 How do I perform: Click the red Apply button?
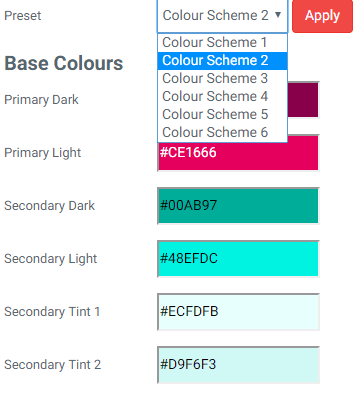tap(322, 16)
